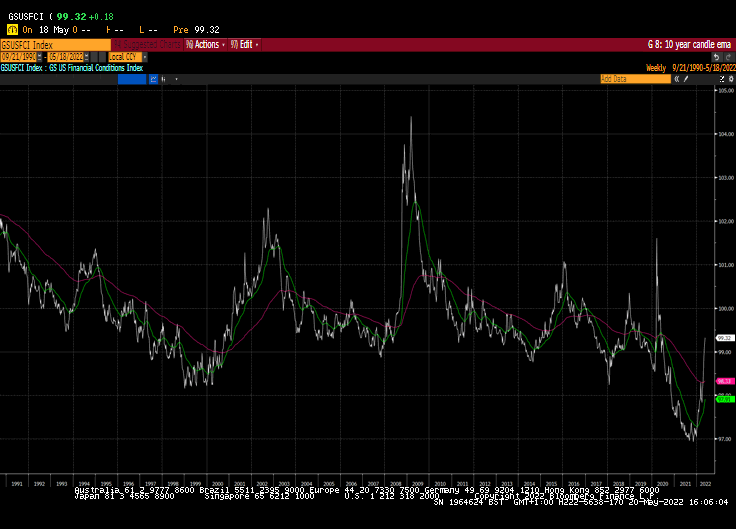Click the yellow delayed-data clock icon

(x=11, y=29)
